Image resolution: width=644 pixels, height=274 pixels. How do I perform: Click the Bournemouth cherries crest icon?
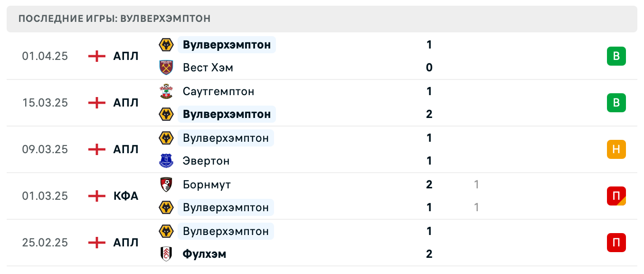coord(166,185)
